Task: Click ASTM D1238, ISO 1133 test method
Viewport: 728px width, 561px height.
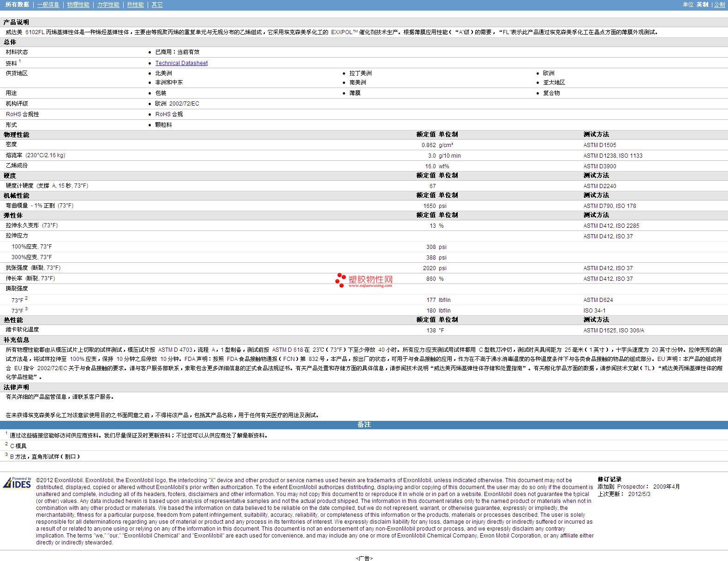Action: [x=613, y=156]
